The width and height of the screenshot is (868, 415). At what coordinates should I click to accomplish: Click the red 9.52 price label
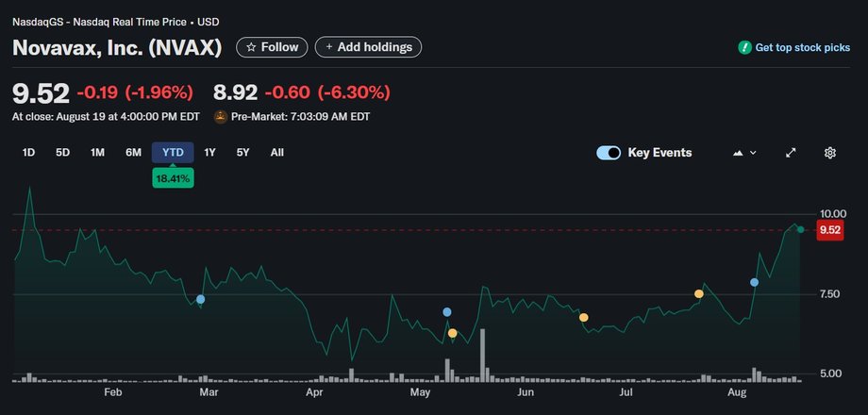coord(830,229)
